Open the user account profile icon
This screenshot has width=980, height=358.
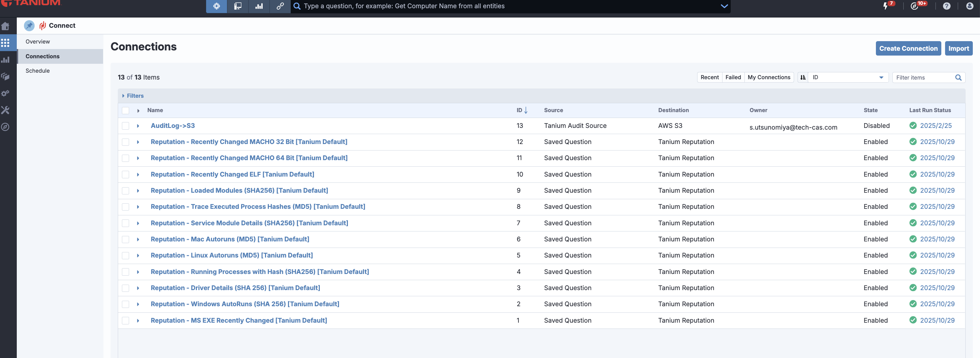969,6
